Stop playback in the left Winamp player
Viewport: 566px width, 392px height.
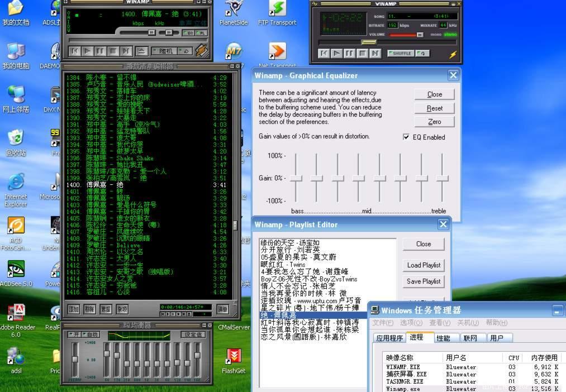[x=113, y=51]
